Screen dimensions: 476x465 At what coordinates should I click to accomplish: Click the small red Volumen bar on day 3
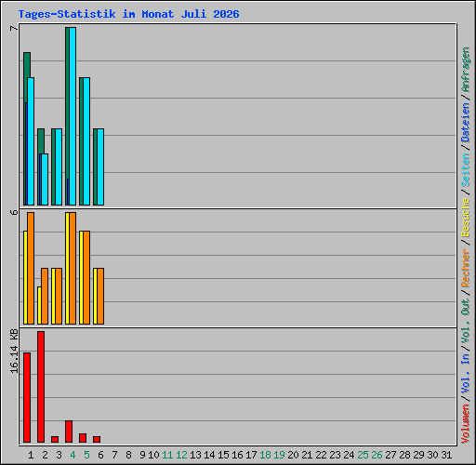pyautogui.click(x=55, y=439)
